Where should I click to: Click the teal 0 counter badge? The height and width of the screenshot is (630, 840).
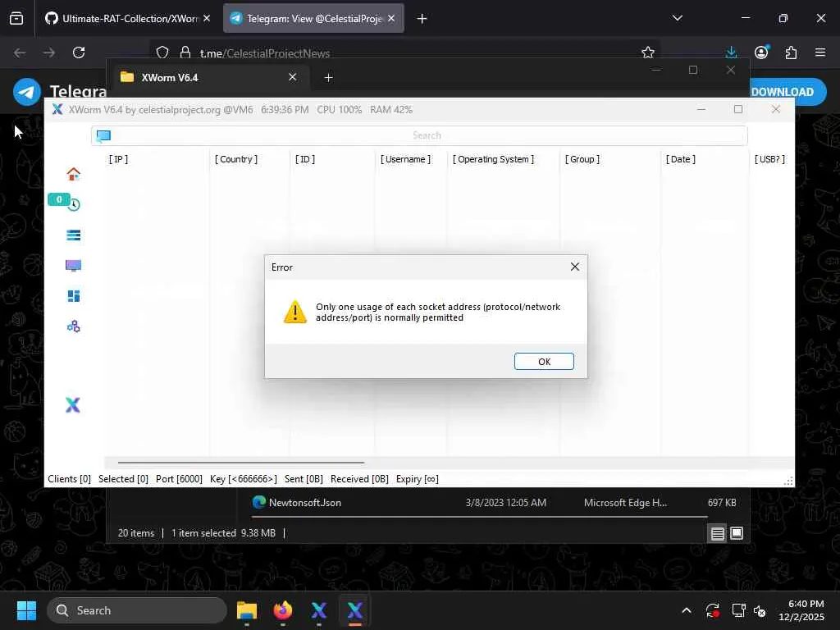click(x=59, y=199)
